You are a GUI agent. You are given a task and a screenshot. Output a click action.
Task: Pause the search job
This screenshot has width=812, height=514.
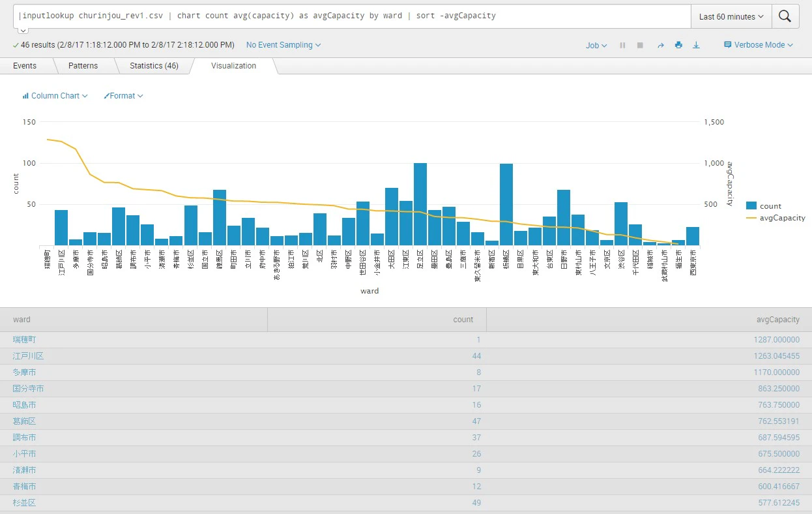[622, 45]
